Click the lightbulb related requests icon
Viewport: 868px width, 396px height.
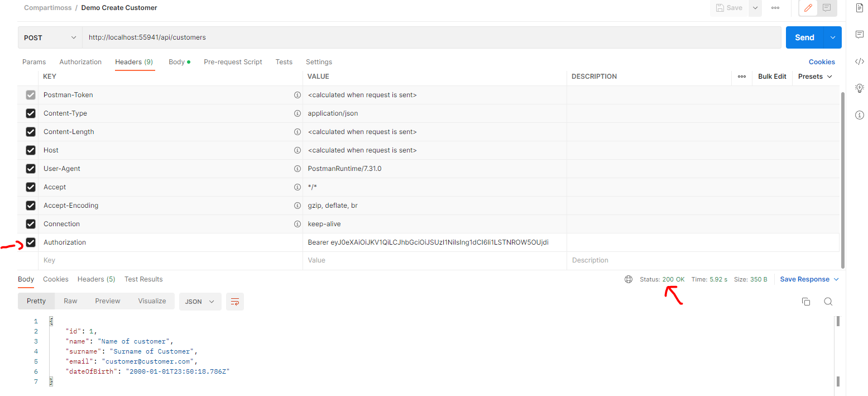tap(859, 88)
